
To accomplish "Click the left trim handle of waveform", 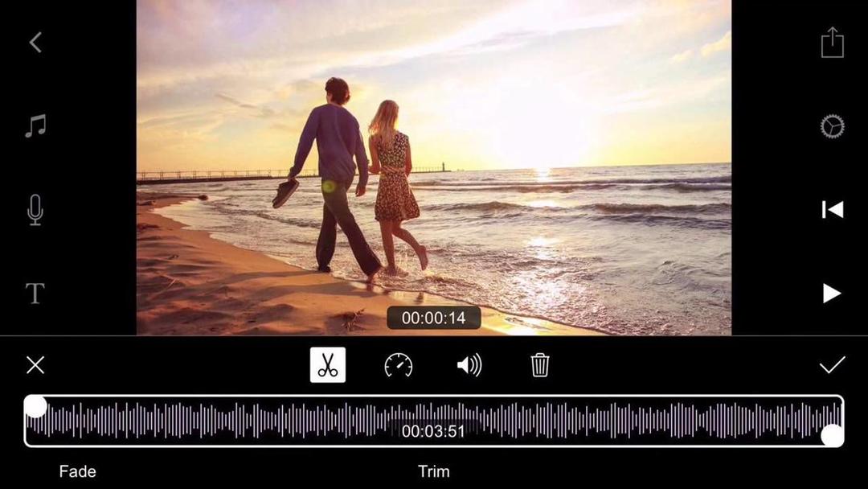I will pyautogui.click(x=36, y=406).
